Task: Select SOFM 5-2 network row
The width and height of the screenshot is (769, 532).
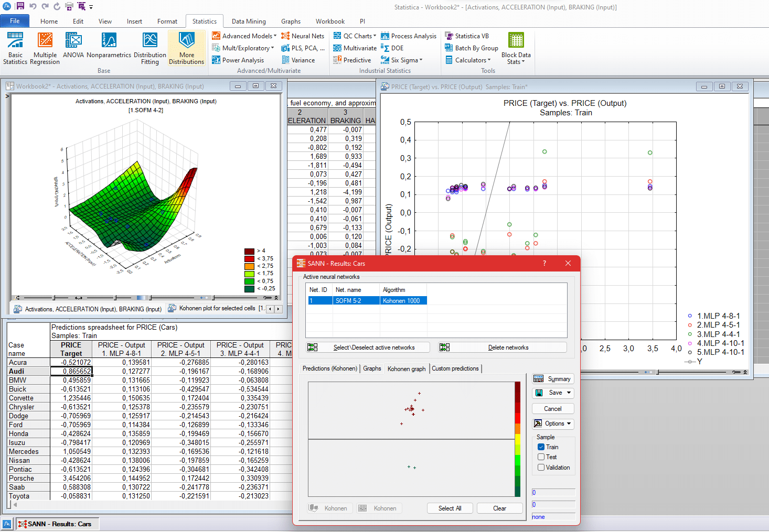Action: [x=366, y=300]
